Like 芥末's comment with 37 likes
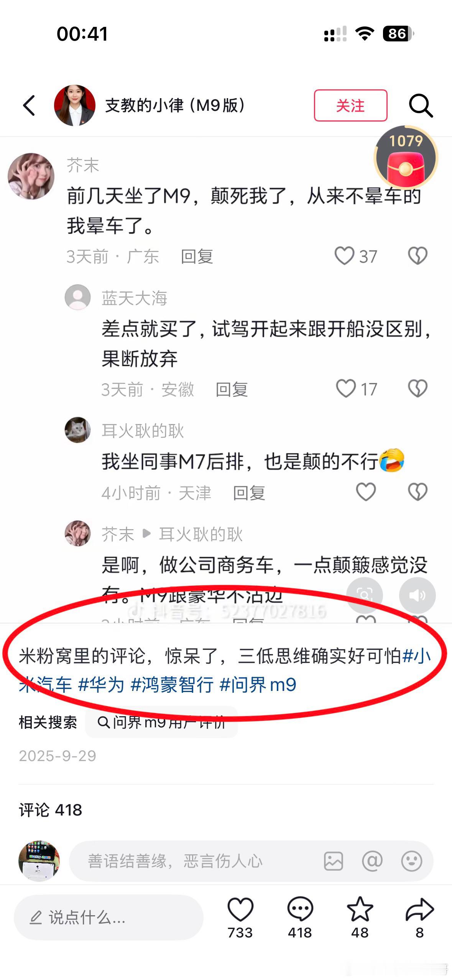The width and height of the screenshot is (452, 980). 344,256
